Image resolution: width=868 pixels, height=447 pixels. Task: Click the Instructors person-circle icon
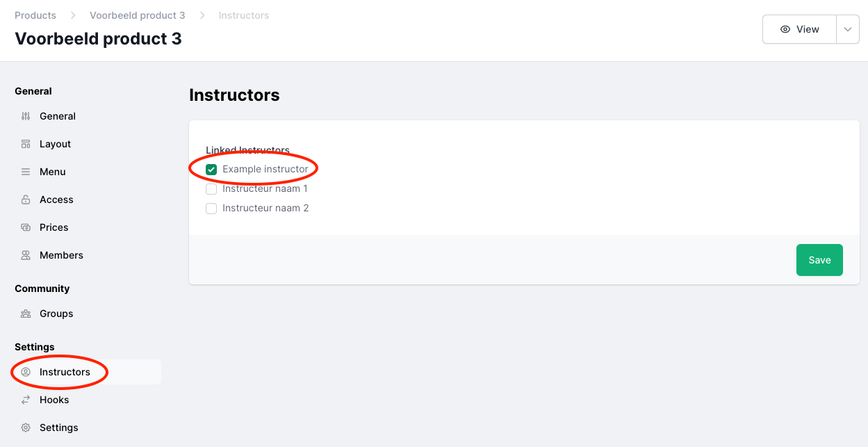[x=26, y=372]
